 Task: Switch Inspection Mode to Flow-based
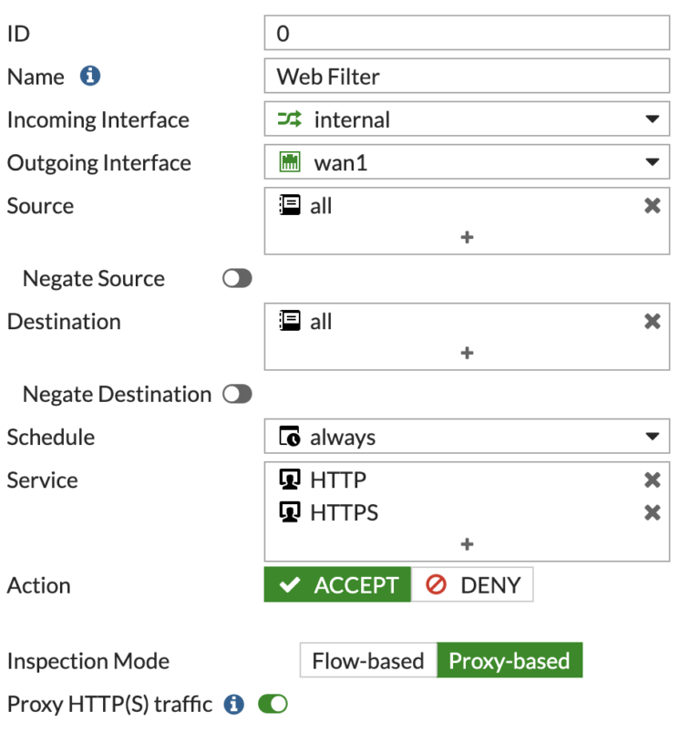pyautogui.click(x=367, y=660)
